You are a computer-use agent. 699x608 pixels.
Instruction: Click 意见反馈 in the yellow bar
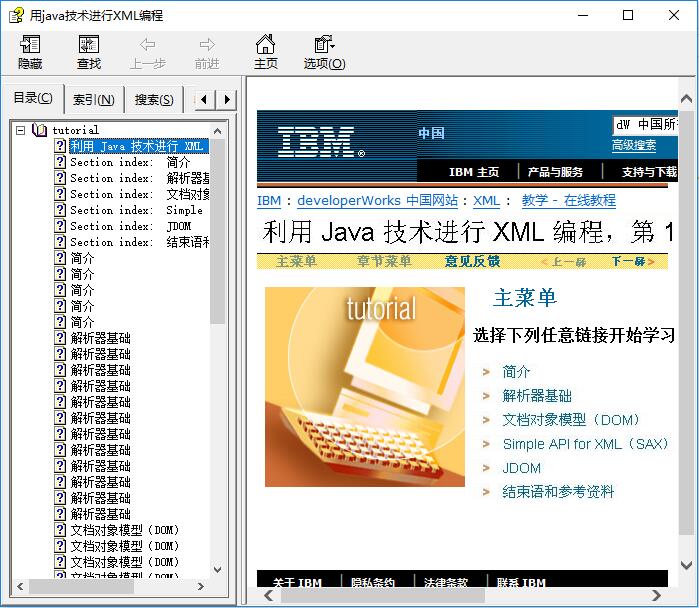point(473,261)
